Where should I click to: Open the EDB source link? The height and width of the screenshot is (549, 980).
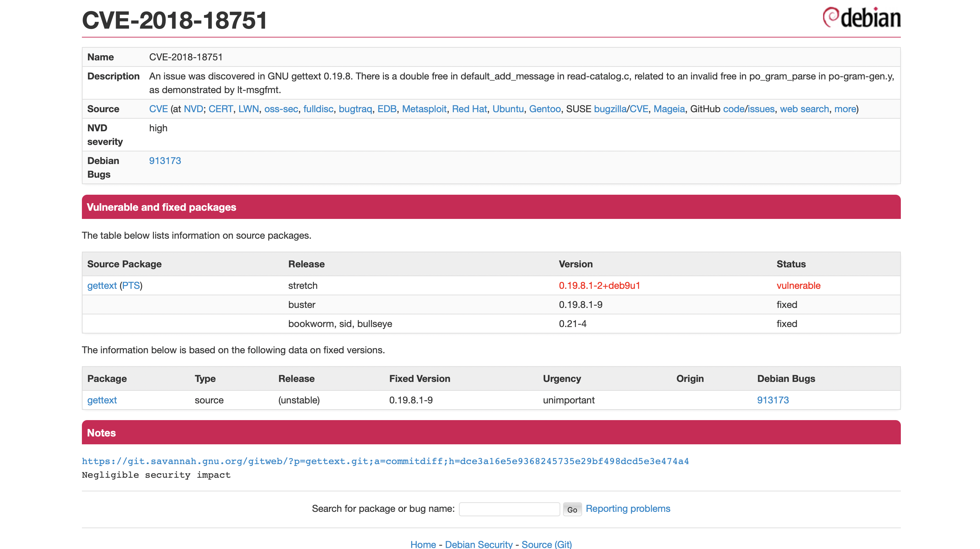click(x=387, y=109)
